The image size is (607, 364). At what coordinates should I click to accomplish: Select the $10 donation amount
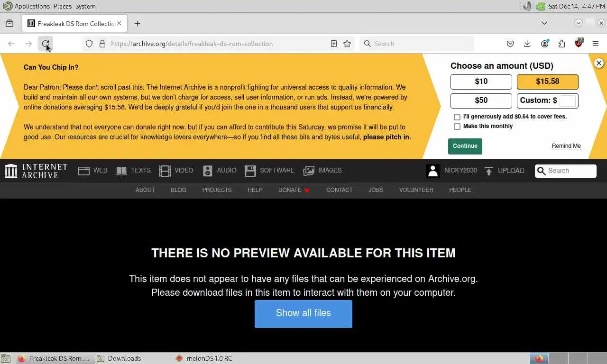pos(481,82)
